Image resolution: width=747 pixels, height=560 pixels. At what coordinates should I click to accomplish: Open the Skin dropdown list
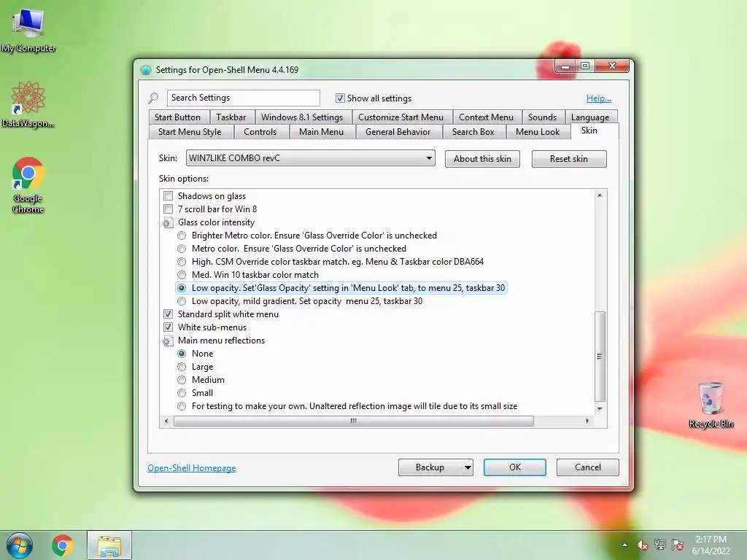(311, 158)
